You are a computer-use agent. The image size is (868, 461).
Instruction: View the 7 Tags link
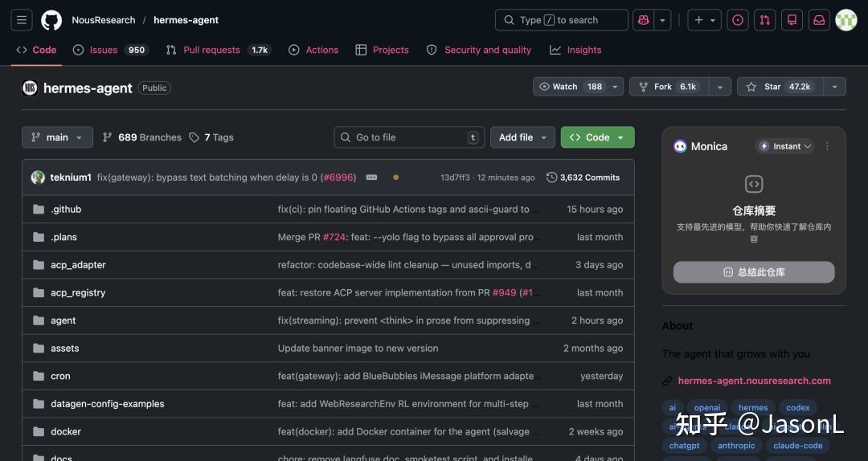(x=211, y=137)
